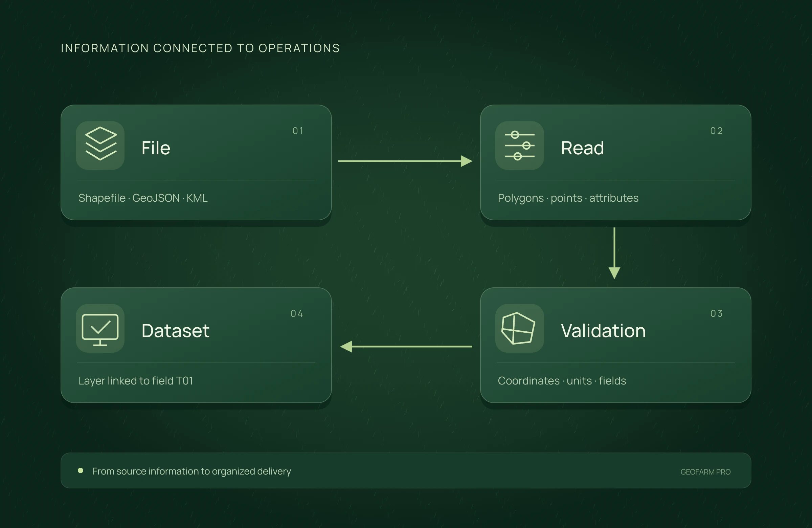The height and width of the screenshot is (528, 812).
Task: Click the polygon icon in Validation card
Action: [x=520, y=328]
